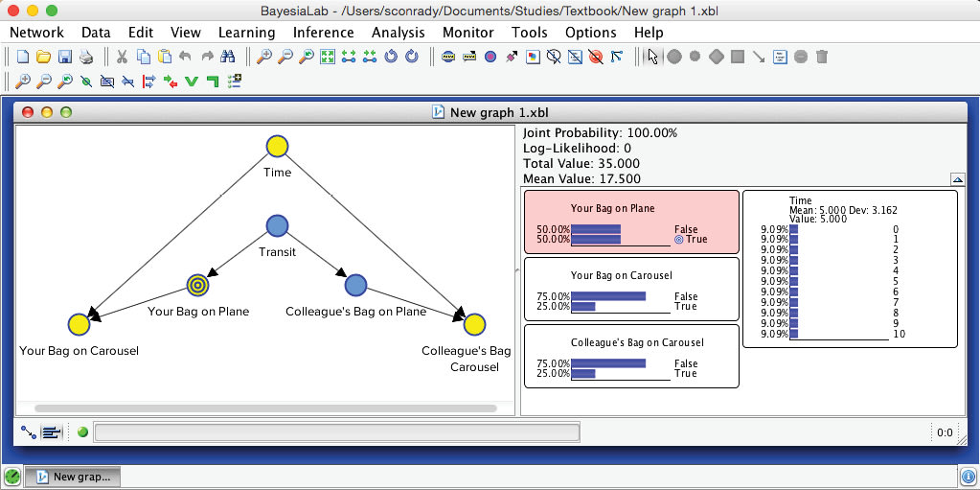
Task: Open the Tools menu
Action: click(530, 33)
